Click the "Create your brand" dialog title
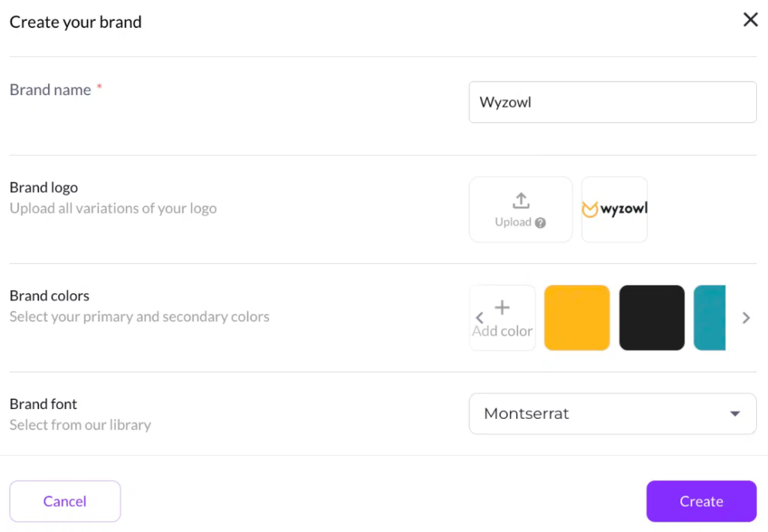768x532 pixels. click(75, 22)
